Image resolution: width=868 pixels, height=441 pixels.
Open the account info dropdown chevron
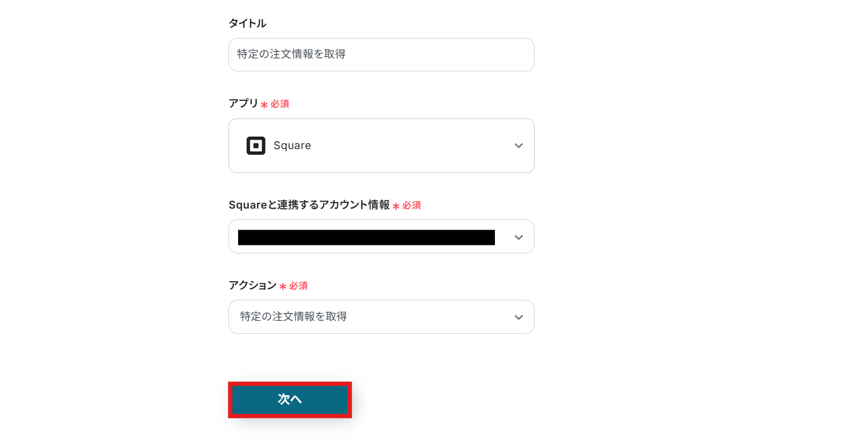(x=518, y=237)
